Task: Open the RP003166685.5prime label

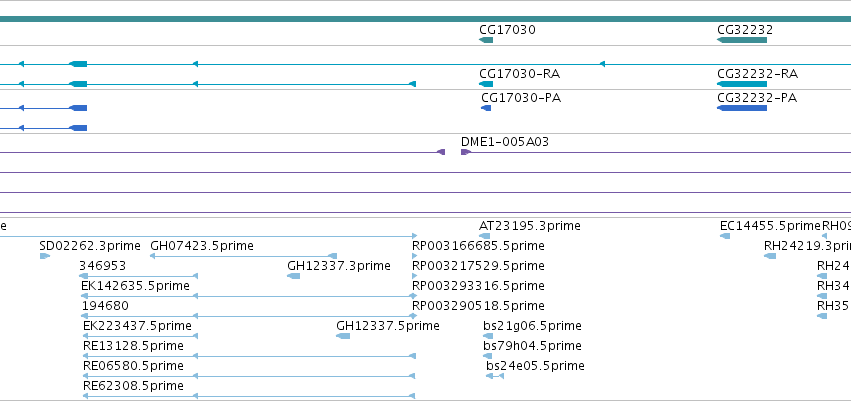Action: click(478, 246)
